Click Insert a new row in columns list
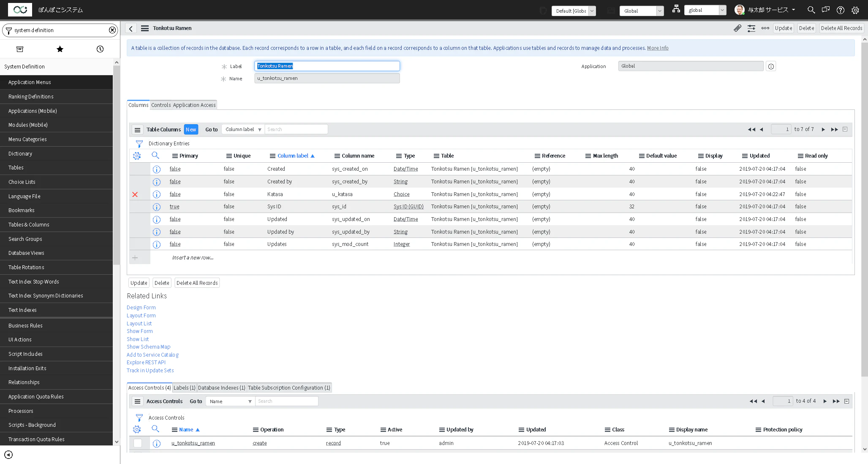The width and height of the screenshot is (868, 464). tap(193, 258)
